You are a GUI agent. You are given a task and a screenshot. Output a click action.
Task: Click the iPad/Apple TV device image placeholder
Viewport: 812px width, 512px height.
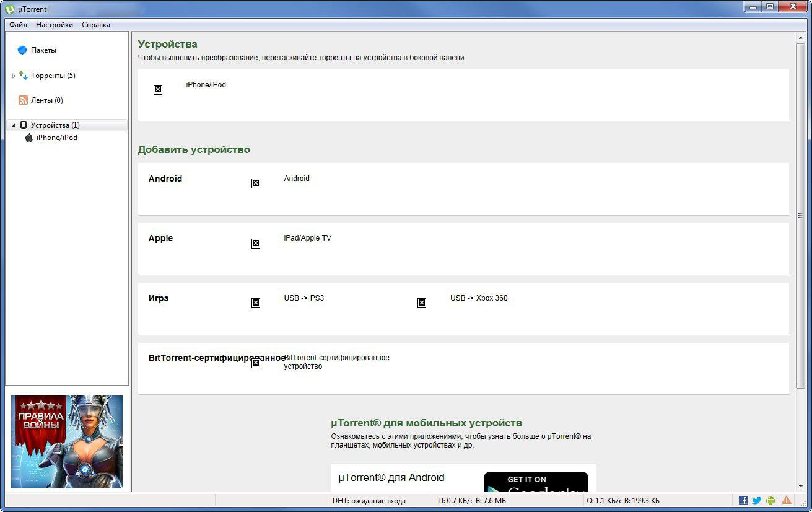[256, 244]
